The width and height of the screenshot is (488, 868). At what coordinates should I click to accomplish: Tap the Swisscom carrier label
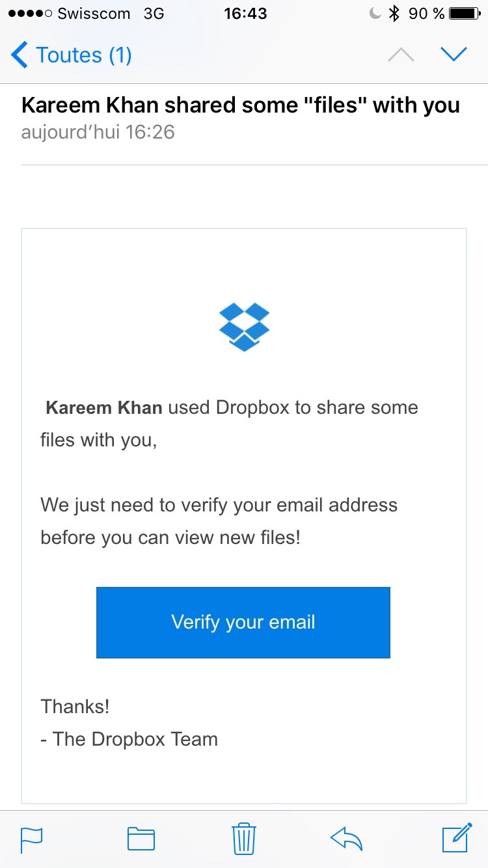(94, 14)
